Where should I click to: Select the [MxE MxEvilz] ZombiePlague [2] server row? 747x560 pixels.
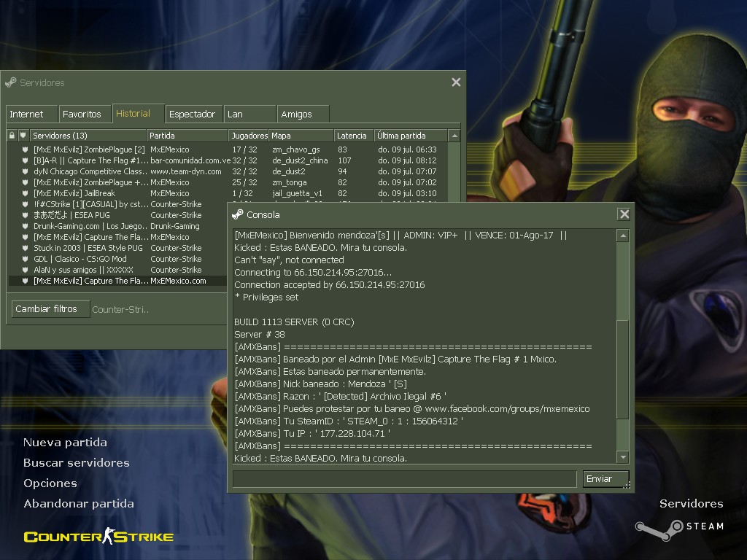click(x=228, y=149)
